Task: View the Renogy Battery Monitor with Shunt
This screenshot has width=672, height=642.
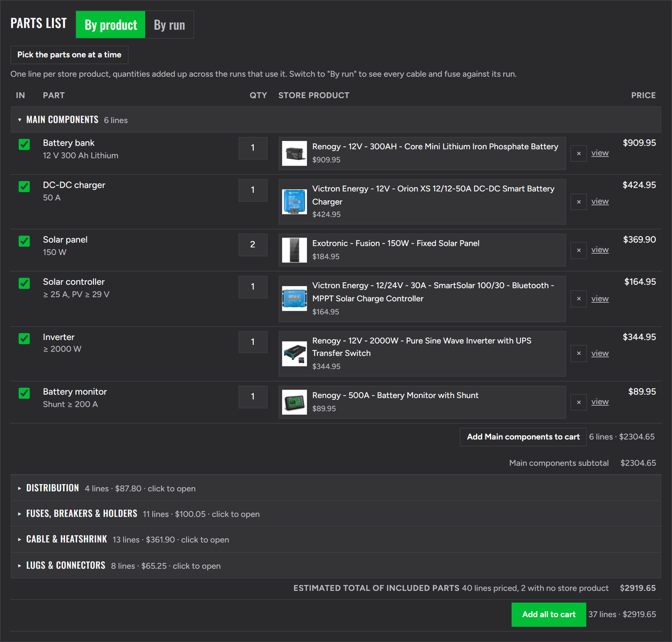Action: [x=600, y=401]
